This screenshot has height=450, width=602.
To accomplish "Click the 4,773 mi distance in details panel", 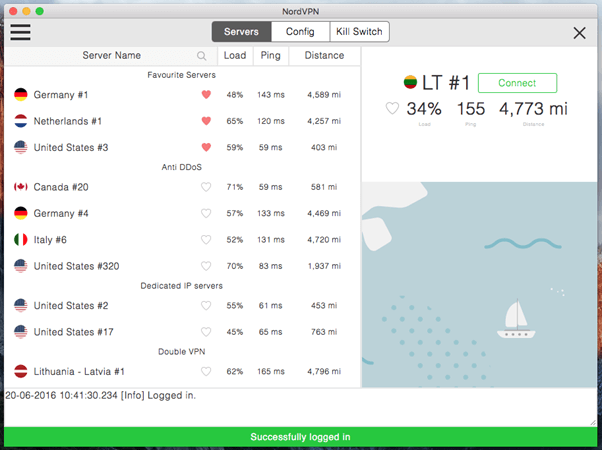I will coord(533,109).
